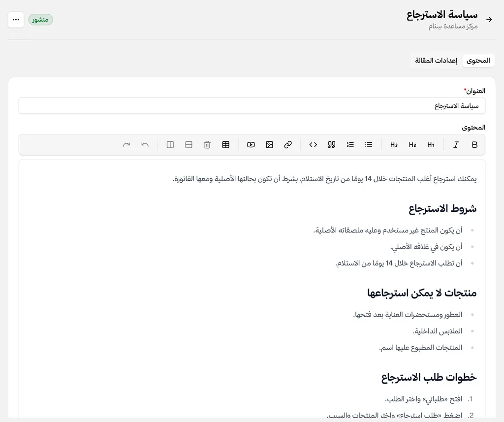Redo the last edit
The height and width of the screenshot is (422, 504).
(126, 145)
